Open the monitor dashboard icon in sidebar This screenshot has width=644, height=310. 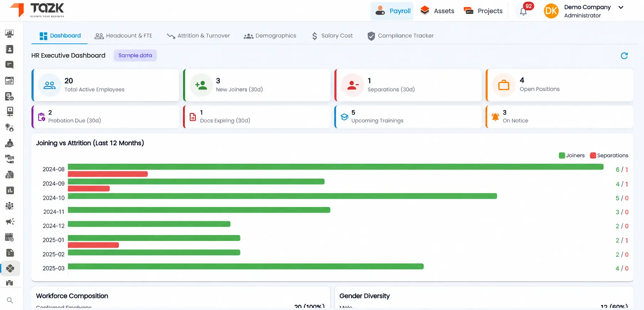pos(10,33)
